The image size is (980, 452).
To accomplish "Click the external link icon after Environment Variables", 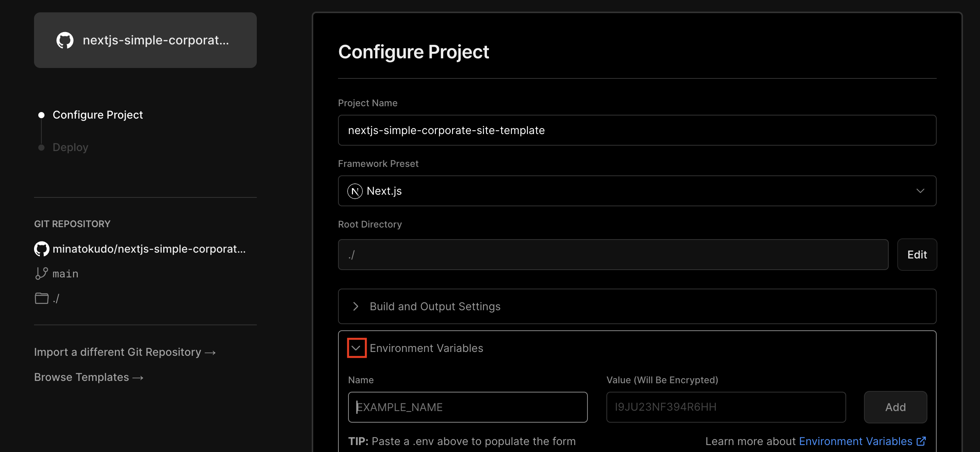I will click(x=921, y=441).
